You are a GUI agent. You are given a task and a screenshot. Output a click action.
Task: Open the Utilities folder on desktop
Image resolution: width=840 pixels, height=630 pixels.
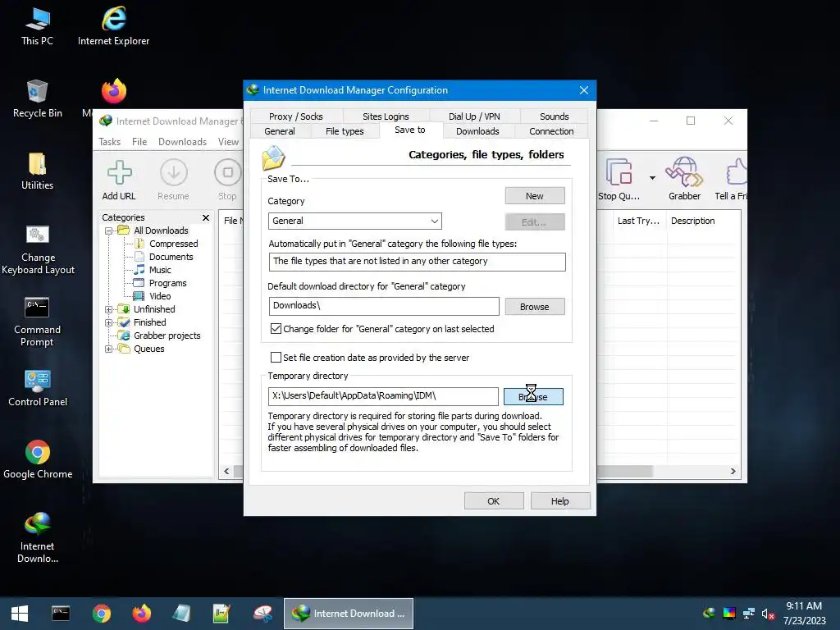pos(37,171)
